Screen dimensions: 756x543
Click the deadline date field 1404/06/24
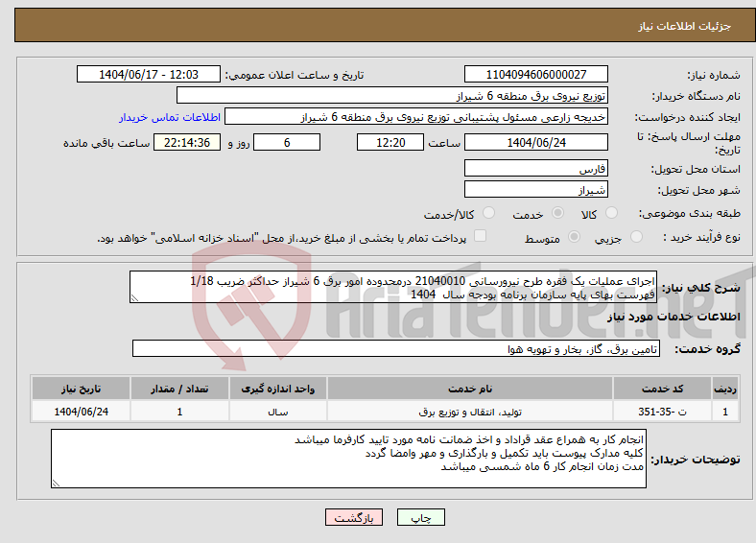coord(536,142)
